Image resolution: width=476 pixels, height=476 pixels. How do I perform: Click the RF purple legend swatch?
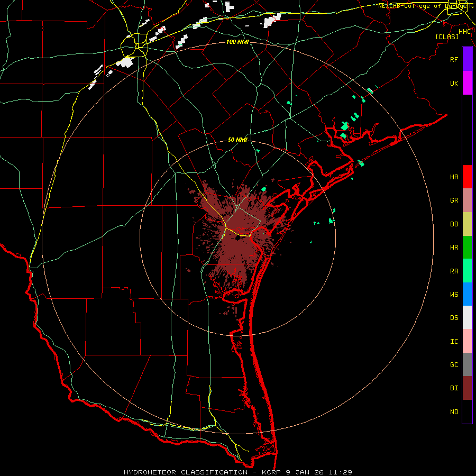coord(467,59)
